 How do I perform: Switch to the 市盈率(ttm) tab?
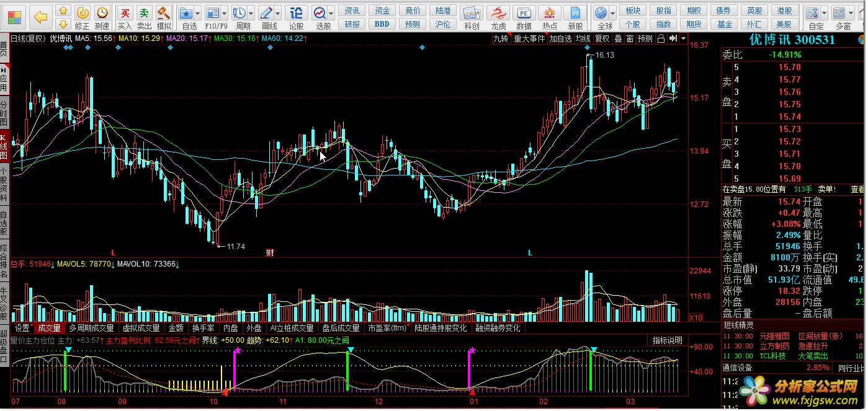click(x=387, y=328)
